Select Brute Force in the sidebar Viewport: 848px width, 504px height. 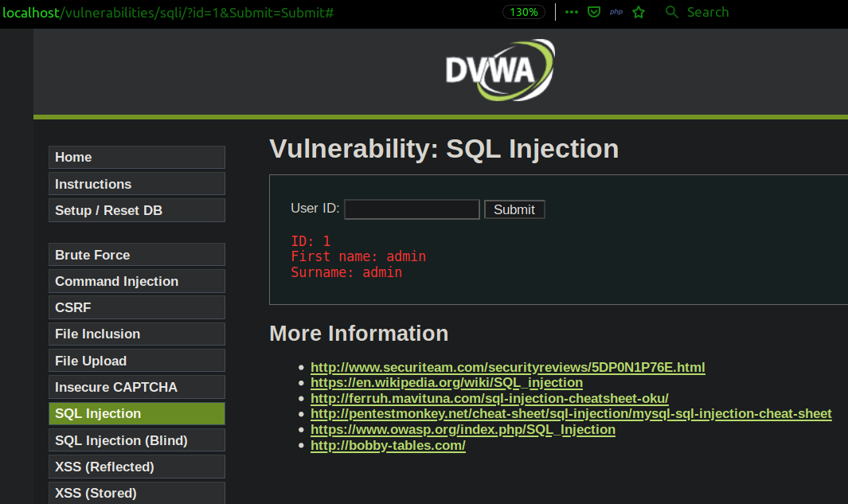pyautogui.click(x=136, y=255)
